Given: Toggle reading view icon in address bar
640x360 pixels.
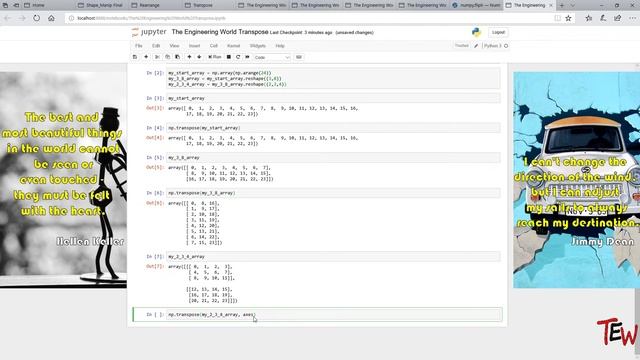Looking at the screenshot, I should coord(558,18).
